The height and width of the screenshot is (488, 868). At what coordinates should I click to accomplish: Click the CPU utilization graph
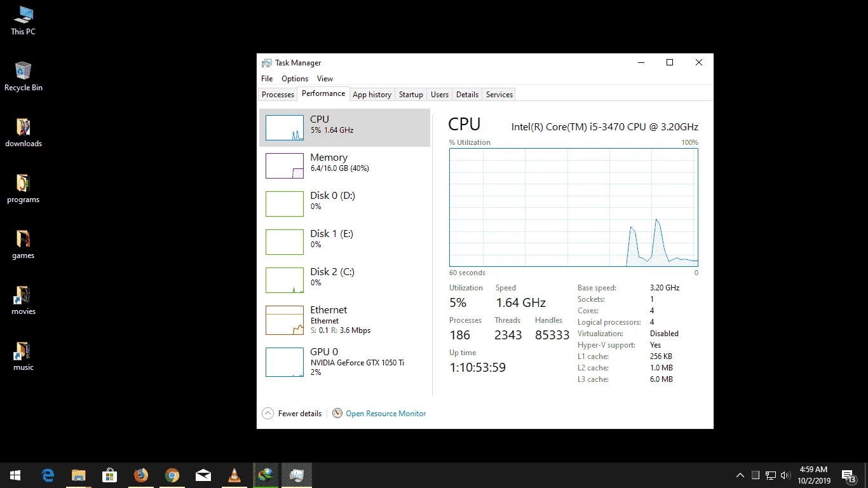(574, 208)
